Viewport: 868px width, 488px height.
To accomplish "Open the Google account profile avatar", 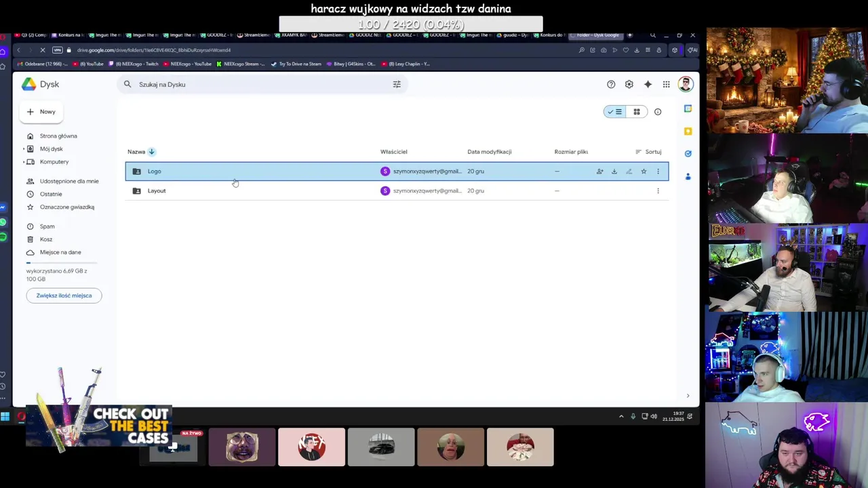I will click(x=686, y=84).
